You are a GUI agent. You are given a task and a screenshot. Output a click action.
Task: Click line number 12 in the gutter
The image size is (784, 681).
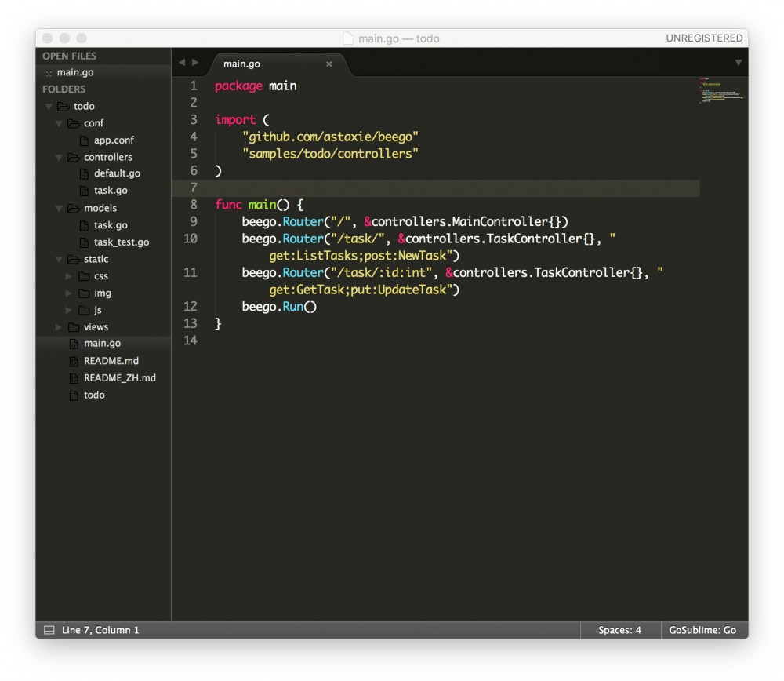(191, 307)
